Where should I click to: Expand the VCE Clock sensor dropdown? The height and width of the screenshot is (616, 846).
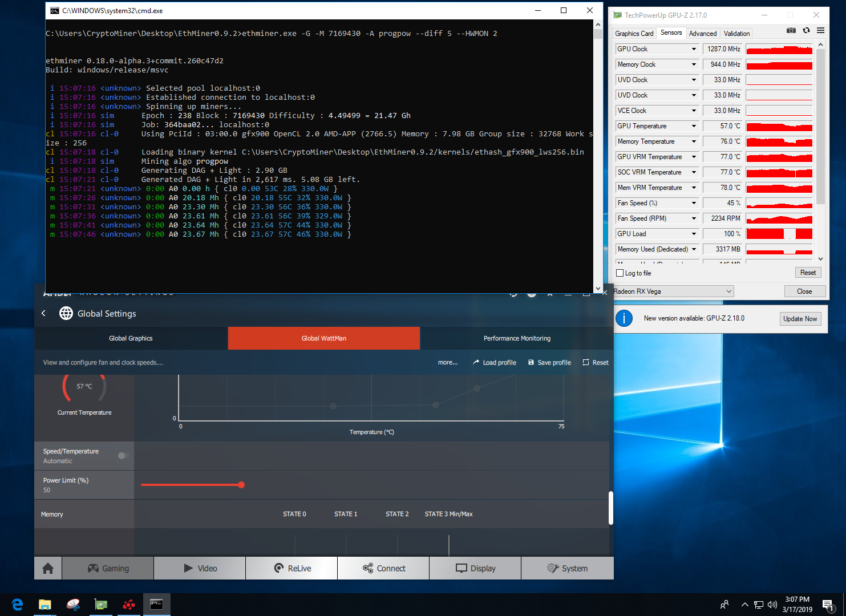tap(694, 111)
